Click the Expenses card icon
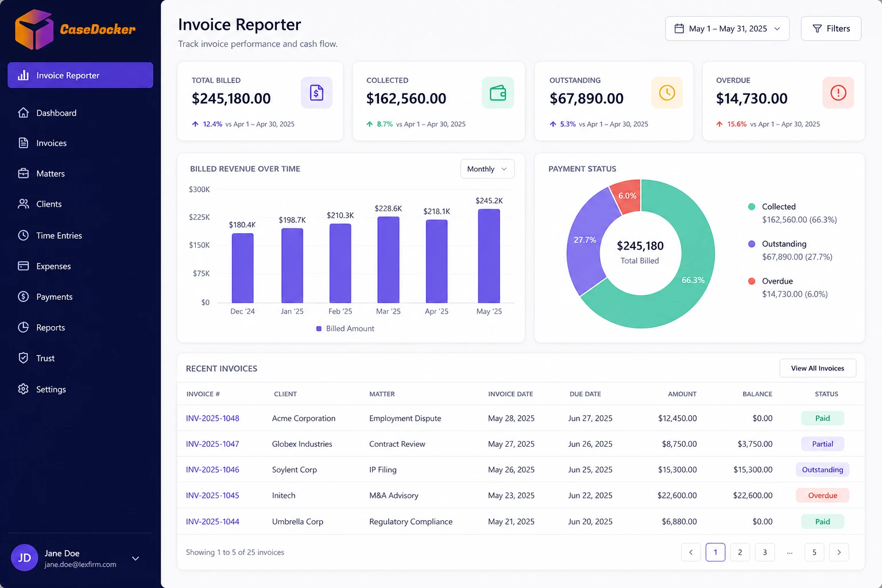Viewport: 882px width, 588px height. coord(24,266)
